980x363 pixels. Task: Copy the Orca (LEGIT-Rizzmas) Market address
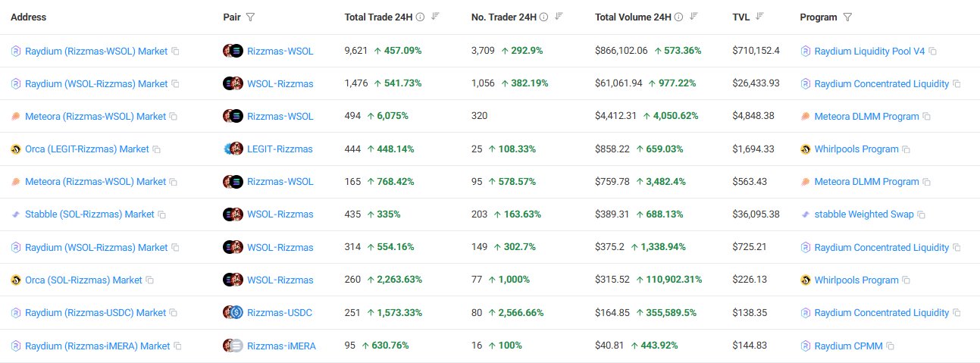click(x=157, y=150)
